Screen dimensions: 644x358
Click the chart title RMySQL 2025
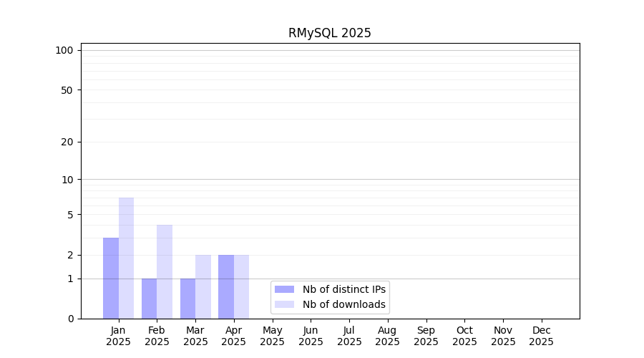329,33
